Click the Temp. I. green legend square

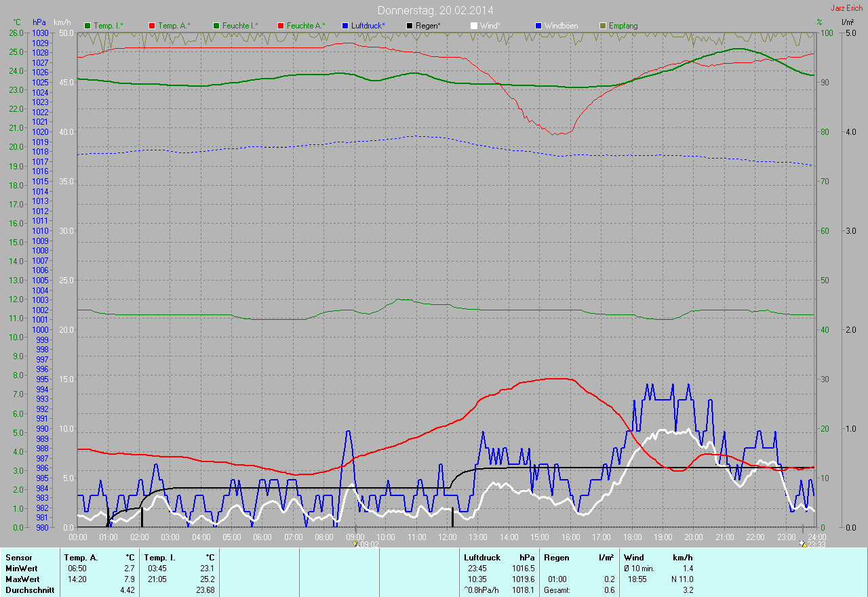pyautogui.click(x=87, y=26)
